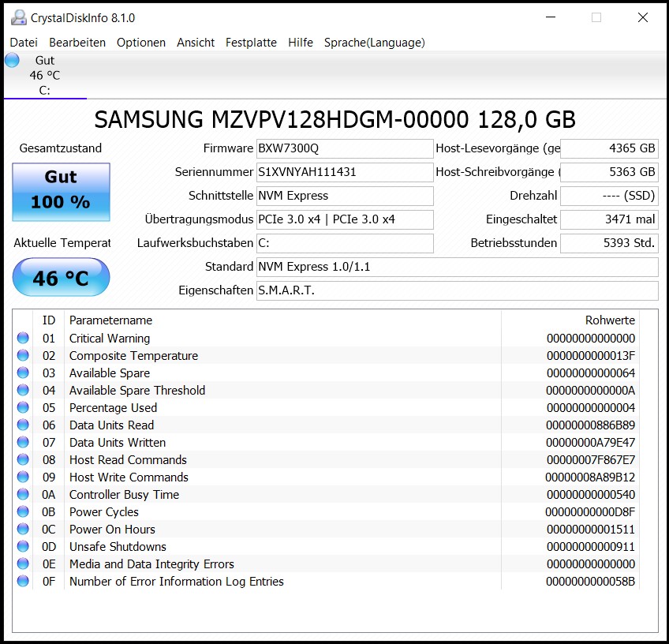
Task: Select the Composite Temperature parameter name
Action: [133, 356]
